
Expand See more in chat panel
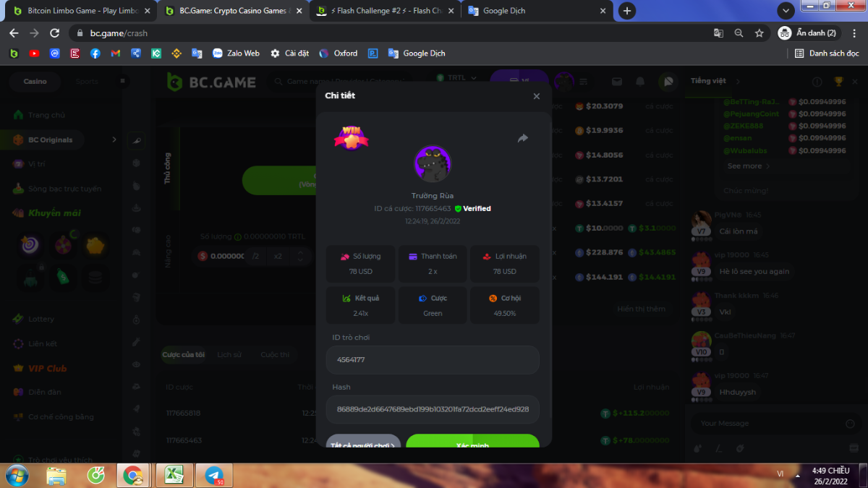(748, 166)
